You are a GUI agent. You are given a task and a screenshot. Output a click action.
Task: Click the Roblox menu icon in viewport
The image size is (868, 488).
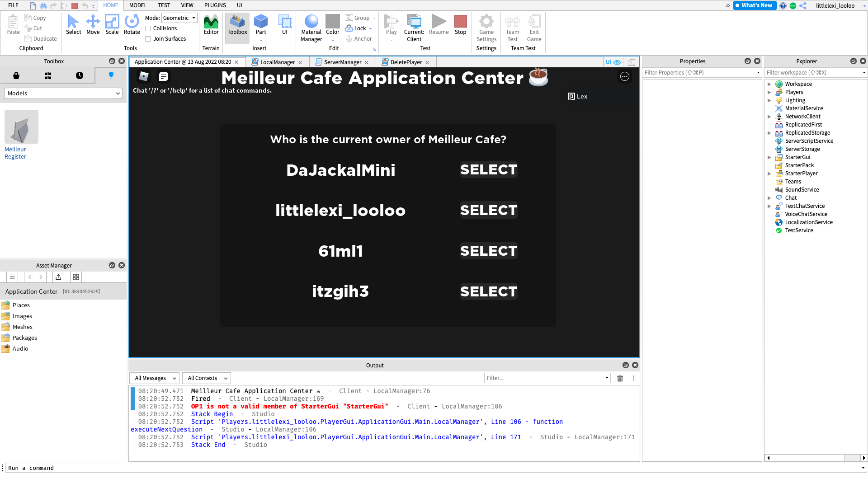coord(144,76)
